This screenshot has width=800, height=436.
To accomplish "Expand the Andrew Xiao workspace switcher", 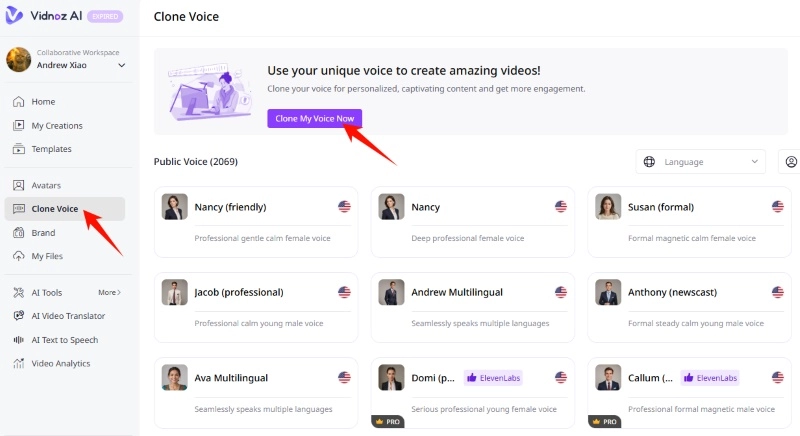I will pyautogui.click(x=121, y=65).
